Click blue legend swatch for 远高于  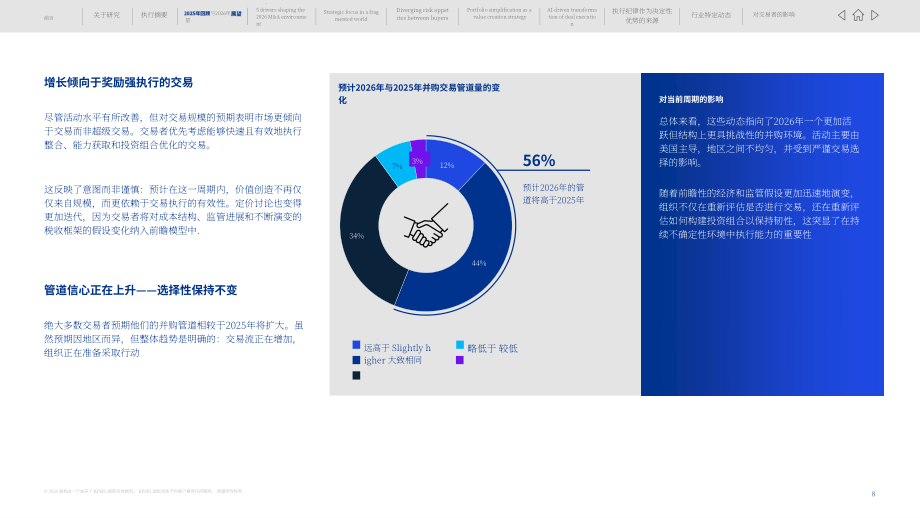(x=356, y=345)
